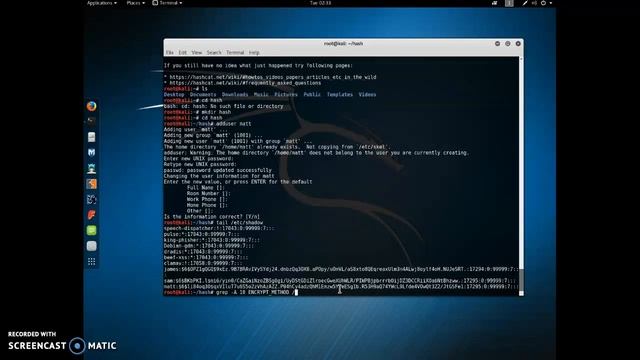The image size is (640, 360).
Task: Click the 'mkdir hash' command line
Action: [198, 112]
